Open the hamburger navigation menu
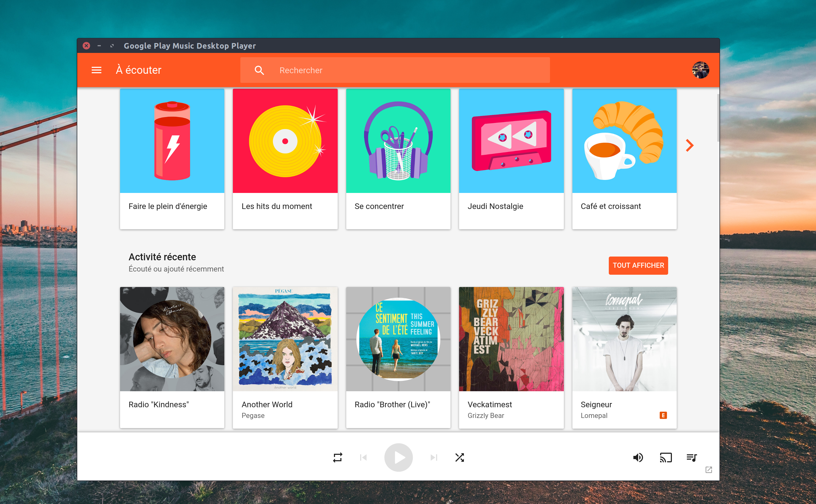The image size is (816, 504). (x=96, y=70)
